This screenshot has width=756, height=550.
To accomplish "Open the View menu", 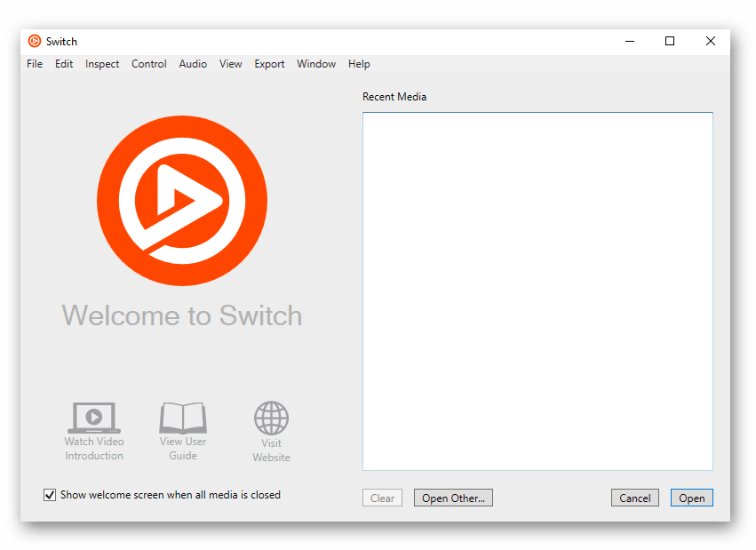I will point(231,64).
